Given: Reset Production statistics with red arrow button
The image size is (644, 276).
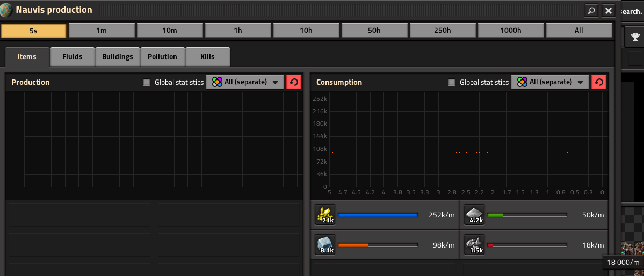Looking at the screenshot, I should tap(294, 82).
